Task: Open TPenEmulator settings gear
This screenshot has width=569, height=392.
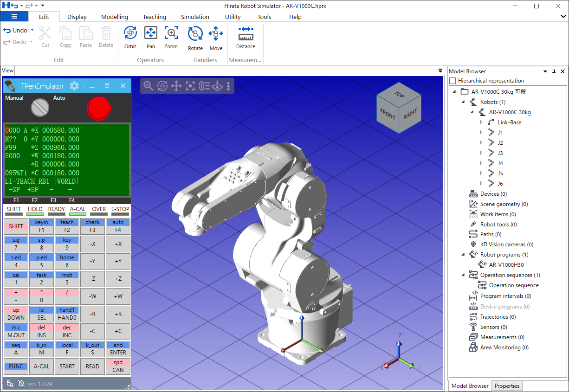Action: click(x=74, y=86)
